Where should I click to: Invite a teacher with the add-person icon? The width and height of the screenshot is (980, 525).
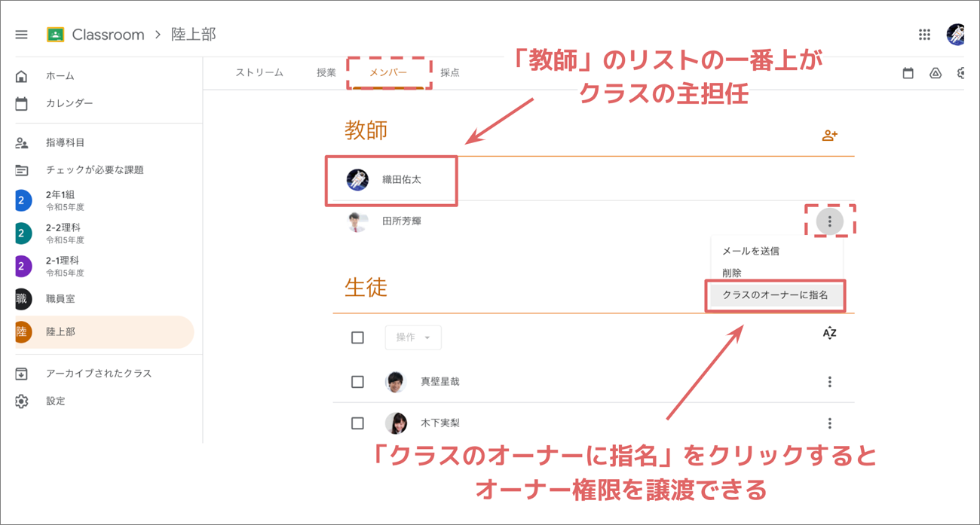point(830,136)
